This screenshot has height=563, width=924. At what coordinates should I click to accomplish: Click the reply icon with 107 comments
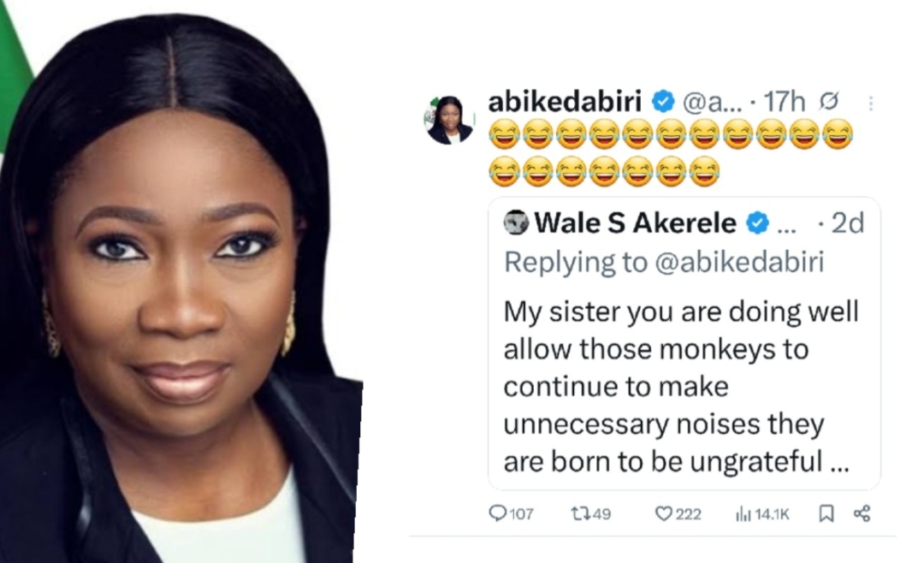click(x=498, y=513)
